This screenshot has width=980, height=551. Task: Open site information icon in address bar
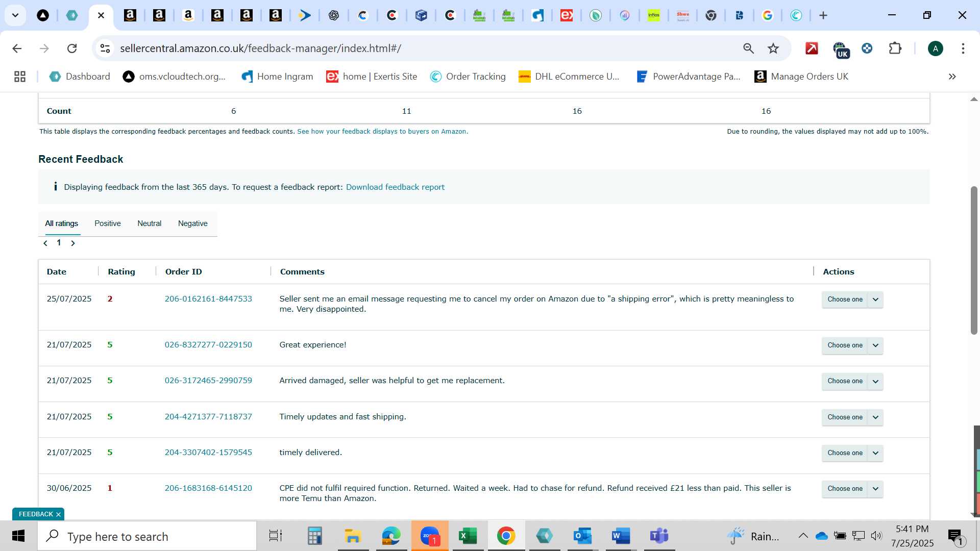(x=105, y=48)
